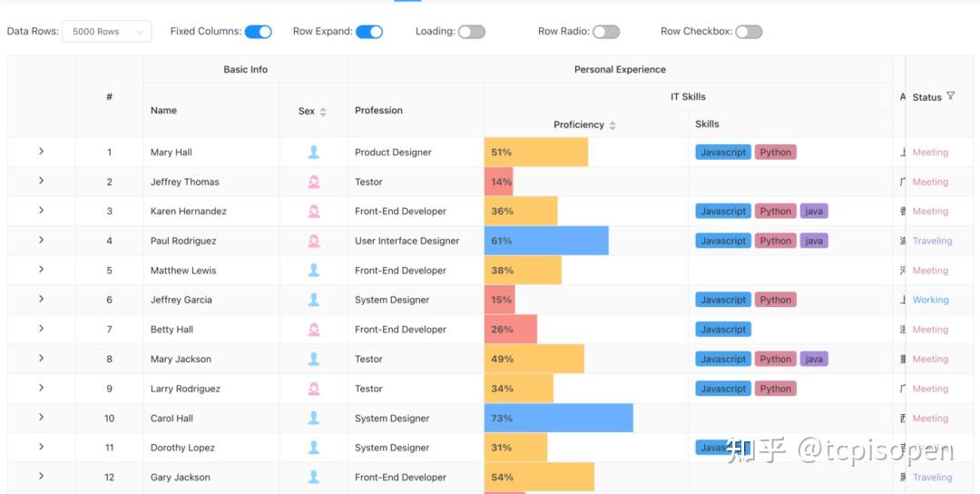The width and height of the screenshot is (980, 494).
Task: Click Jeffrey Thomas's pink female icon
Action: 314,182
